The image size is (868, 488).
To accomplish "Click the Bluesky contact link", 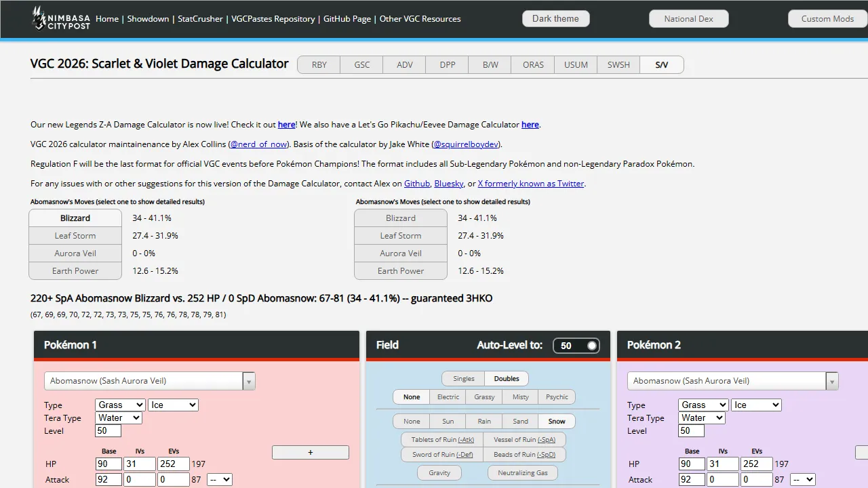I will pos(448,183).
